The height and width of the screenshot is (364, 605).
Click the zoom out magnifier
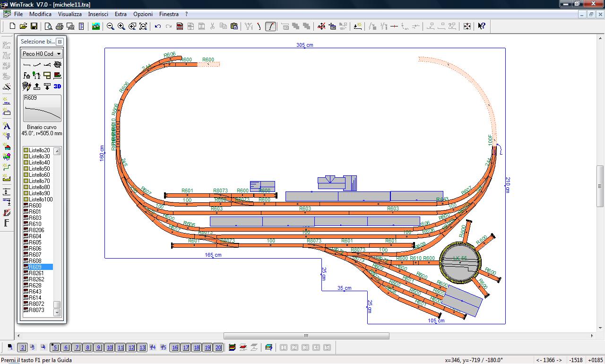[111, 26]
